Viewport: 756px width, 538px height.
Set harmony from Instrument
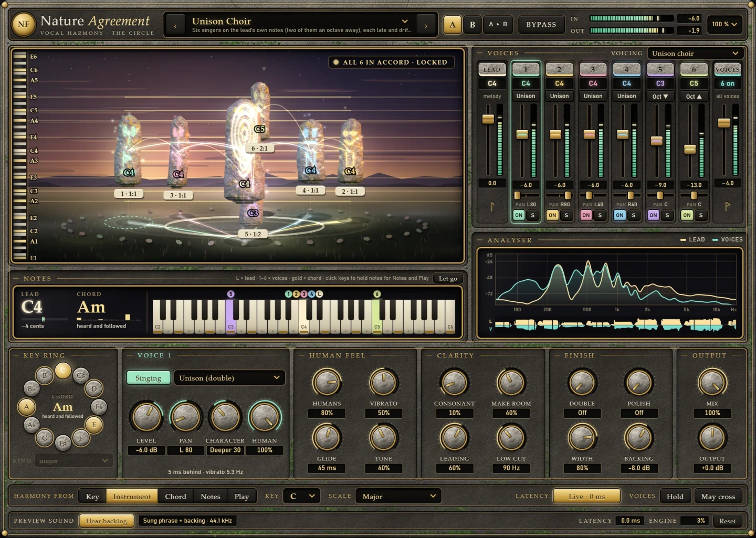point(132,497)
